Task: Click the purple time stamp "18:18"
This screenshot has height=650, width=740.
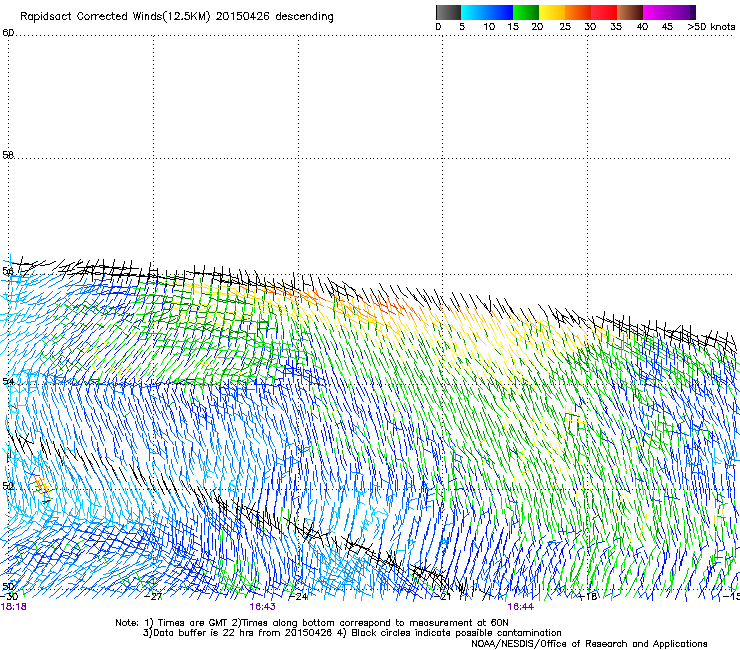Action: click(14, 607)
